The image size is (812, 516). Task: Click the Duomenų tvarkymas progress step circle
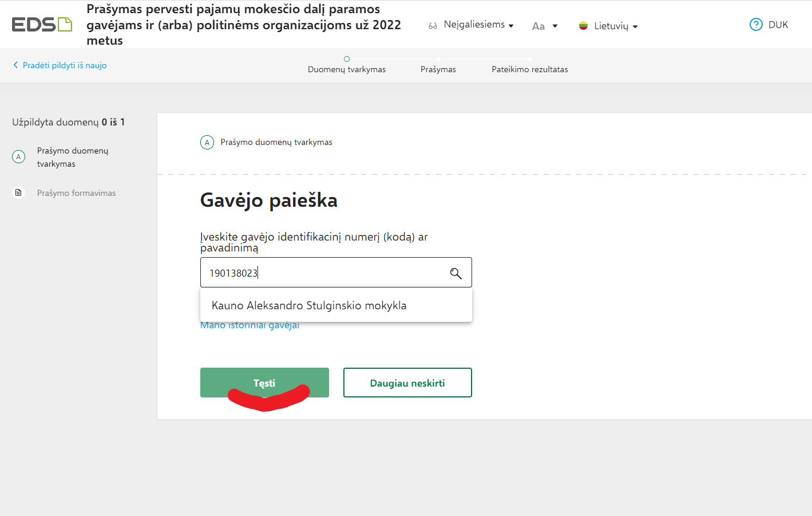[347, 59]
